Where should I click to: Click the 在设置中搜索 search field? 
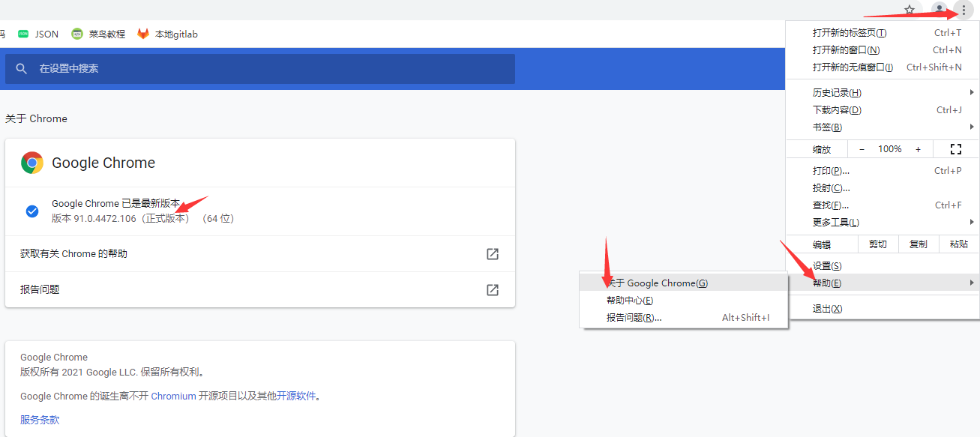pyautogui.click(x=270, y=69)
